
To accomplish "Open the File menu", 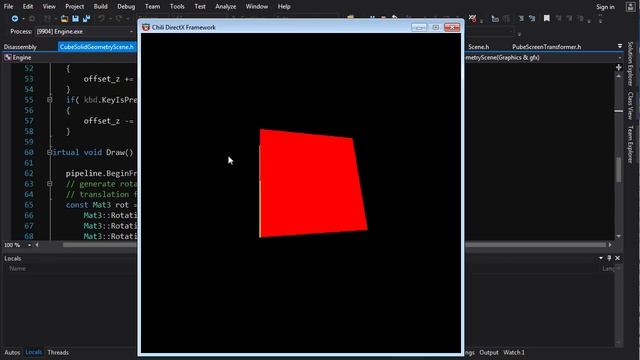I will 8,7.
